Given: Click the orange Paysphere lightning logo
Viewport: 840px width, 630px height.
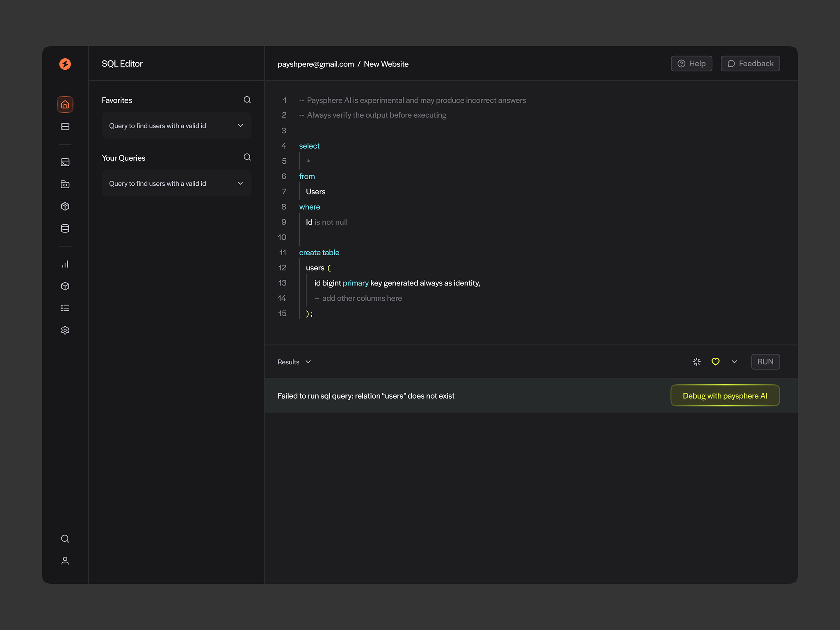Looking at the screenshot, I should coord(65,64).
